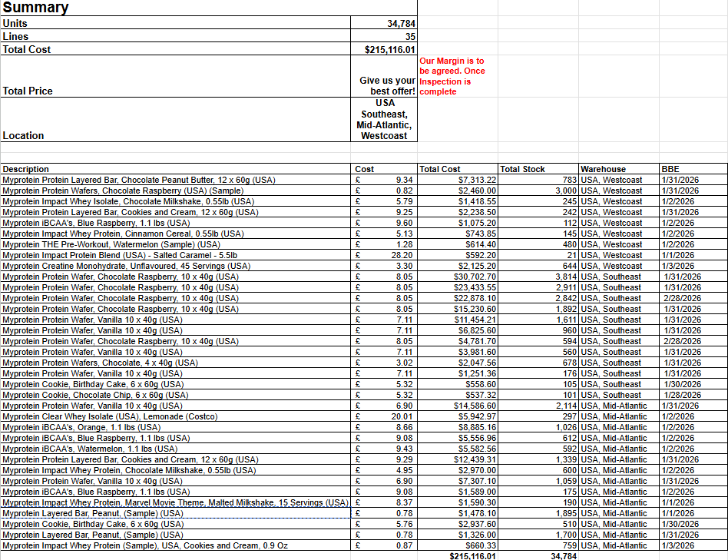Click the $23,433.55 total cost cell
Image resolution: width=728 pixels, height=560 pixels.
(458, 287)
